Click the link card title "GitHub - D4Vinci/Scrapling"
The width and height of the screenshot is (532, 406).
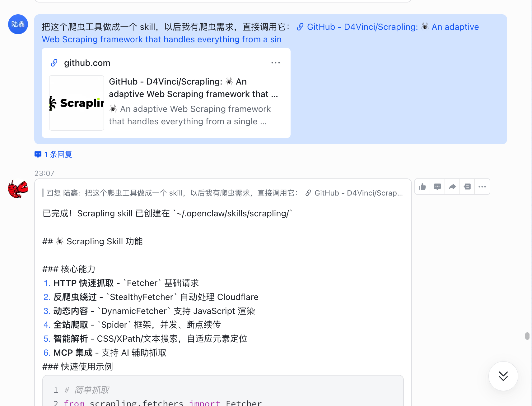[194, 88]
